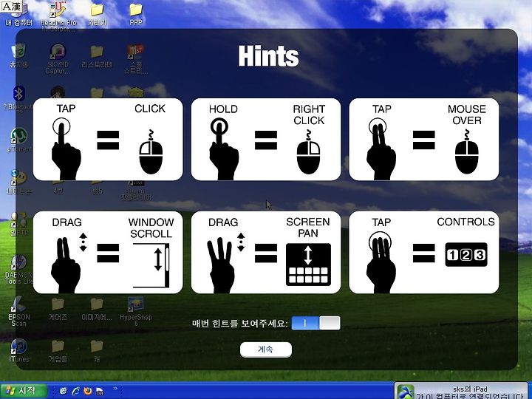Image resolution: width=532 pixels, height=399 pixels.
Task: Open the PPP folder on desktop
Action: pos(136,14)
